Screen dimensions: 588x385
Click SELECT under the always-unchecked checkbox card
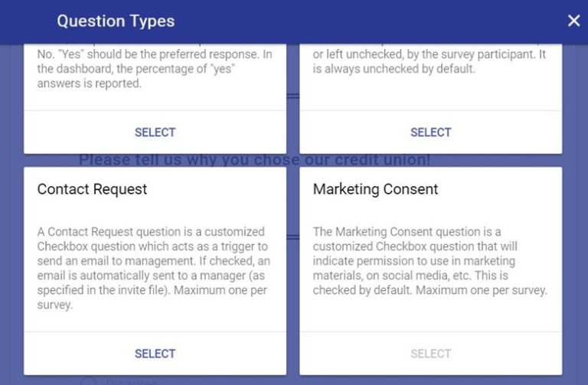click(430, 132)
